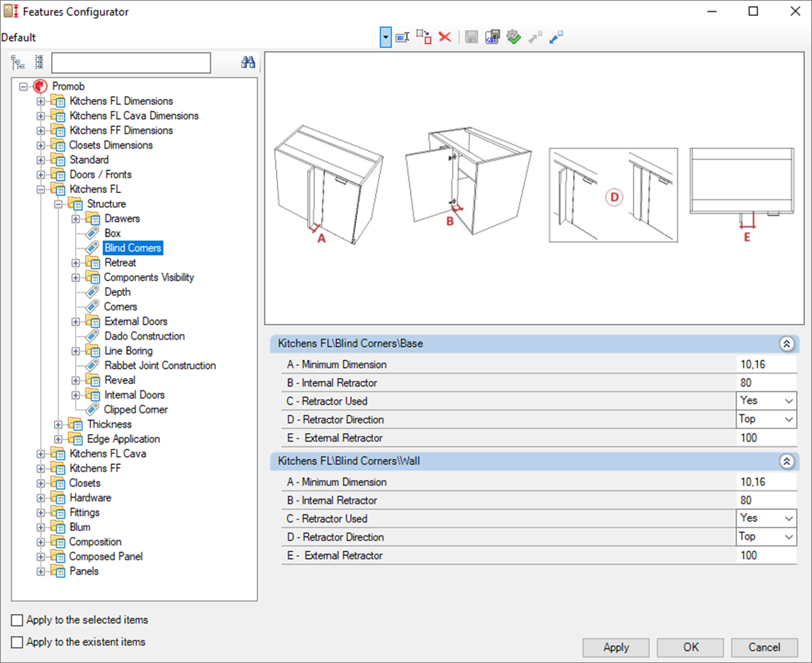Click the Cancel button
This screenshot has width=812, height=663.
tap(765, 648)
